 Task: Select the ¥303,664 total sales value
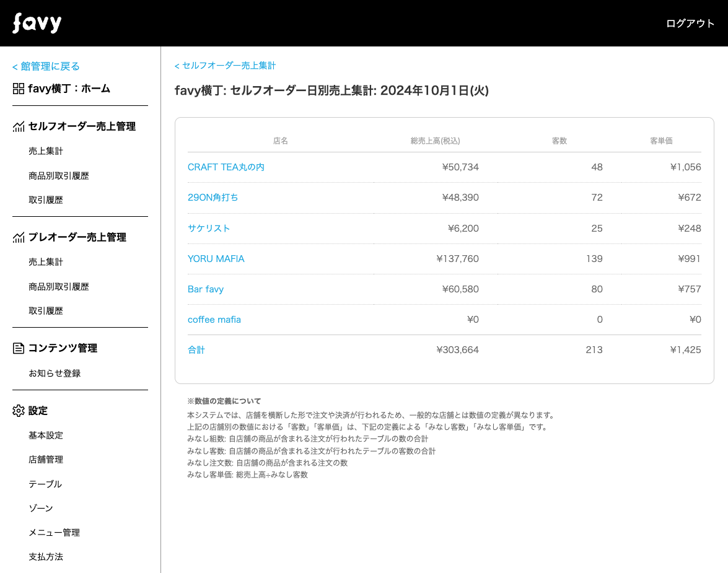coord(457,349)
